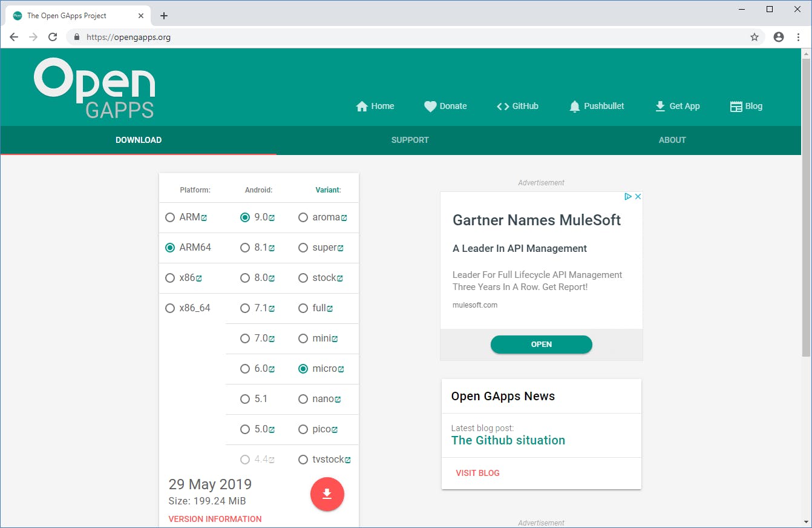Open the external link icon next to 7.0
The image size is (812, 528).
[272, 339]
